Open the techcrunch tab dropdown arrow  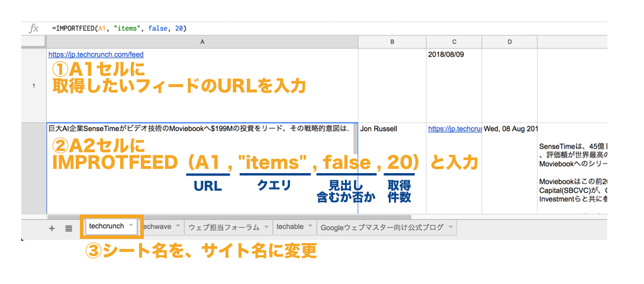131,226
